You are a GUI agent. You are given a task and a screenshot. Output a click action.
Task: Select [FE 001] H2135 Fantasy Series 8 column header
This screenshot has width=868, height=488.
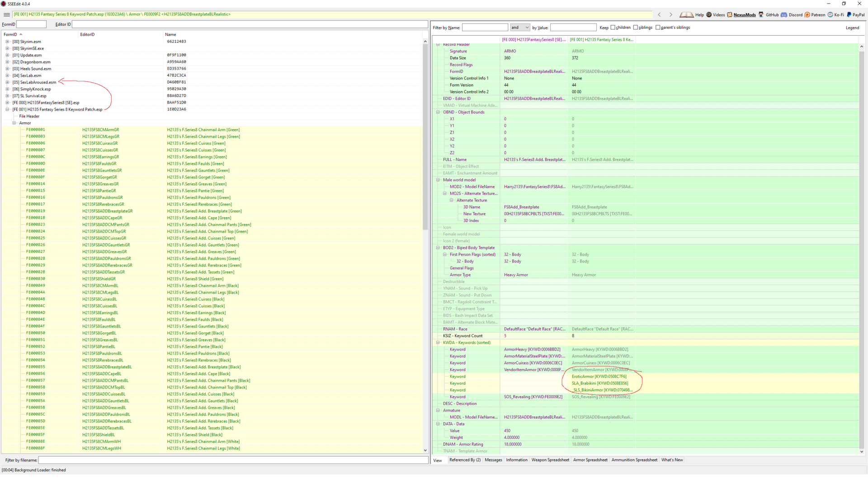click(602, 40)
